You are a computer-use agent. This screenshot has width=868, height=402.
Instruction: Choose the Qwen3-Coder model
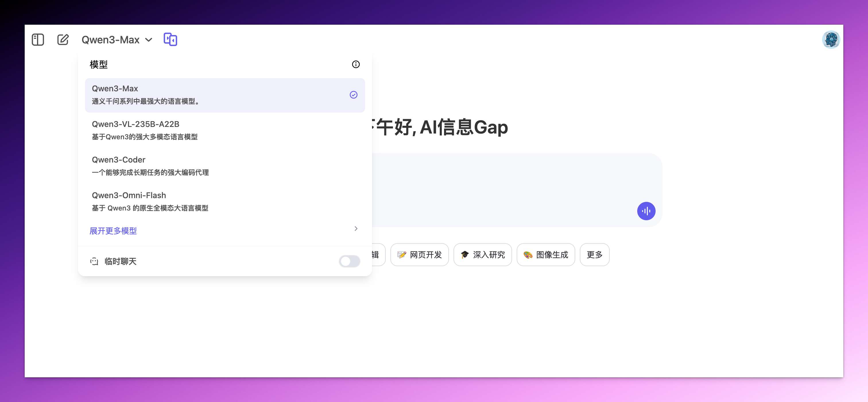(x=225, y=166)
